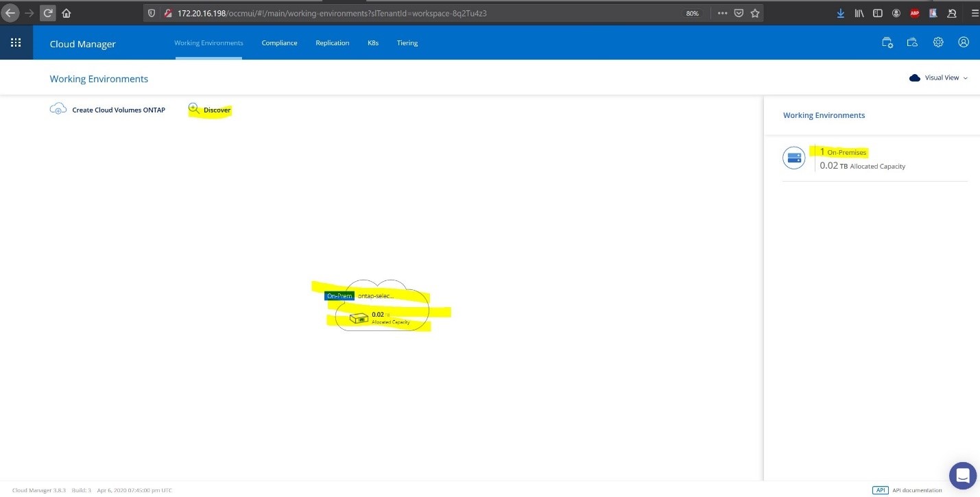Screen dimensions: 980x497
Task: Open the Tiering tab
Action: click(407, 43)
